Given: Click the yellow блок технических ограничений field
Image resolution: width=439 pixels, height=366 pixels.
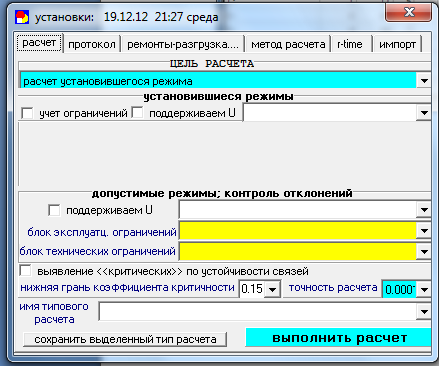Looking at the screenshot, I should [298, 252].
